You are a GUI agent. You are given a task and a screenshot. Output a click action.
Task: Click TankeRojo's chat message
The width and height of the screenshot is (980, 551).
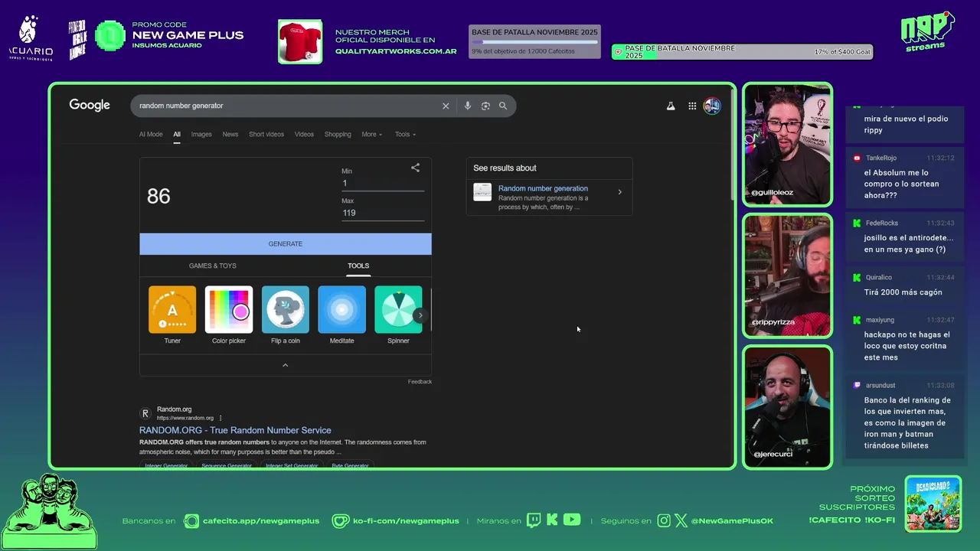point(904,178)
